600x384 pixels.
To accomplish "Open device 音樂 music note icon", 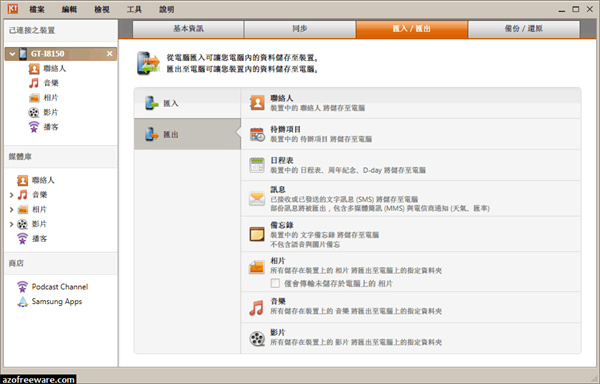I will [34, 83].
